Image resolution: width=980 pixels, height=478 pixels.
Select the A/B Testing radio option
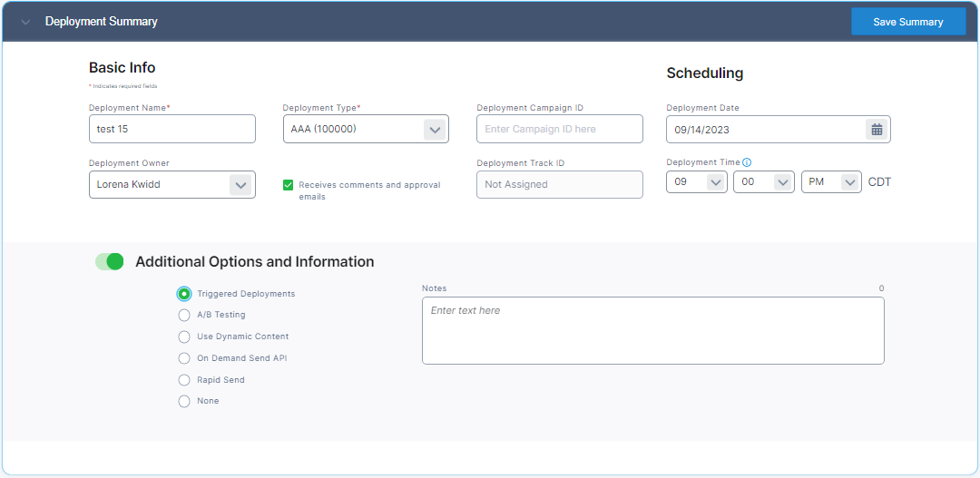[x=184, y=315]
